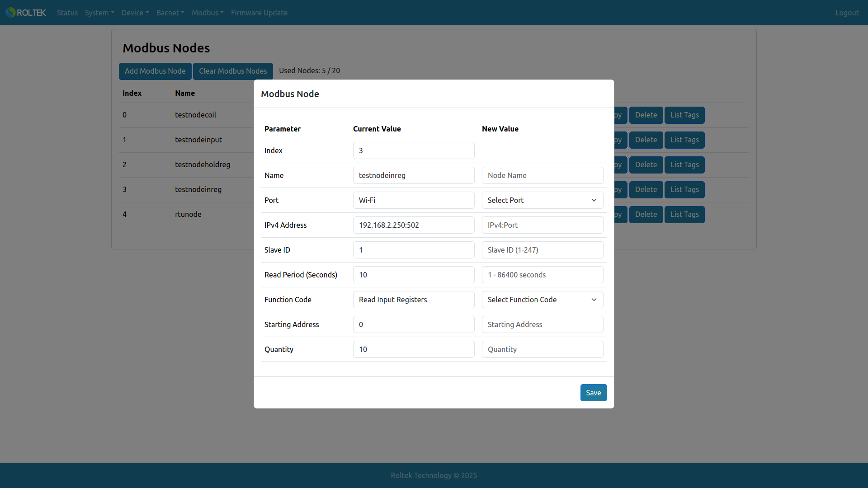Expand the System menu
Viewport: 868px width, 488px height.
coord(99,13)
